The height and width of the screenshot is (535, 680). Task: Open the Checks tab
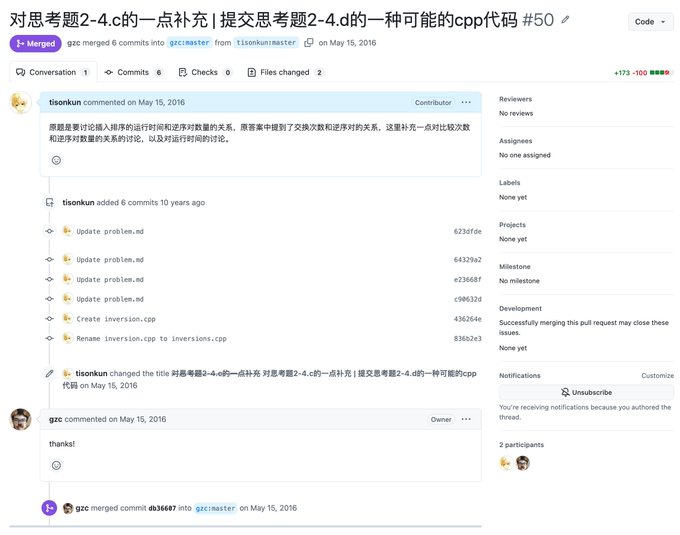tap(205, 72)
